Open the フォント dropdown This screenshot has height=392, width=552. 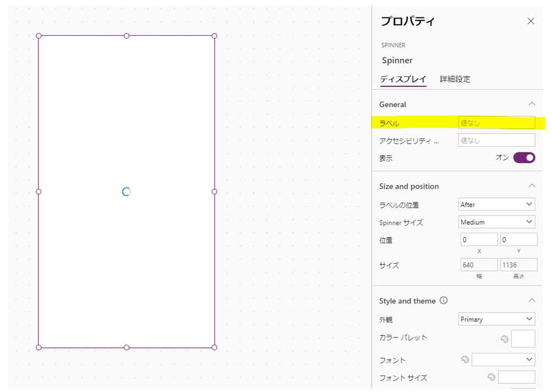(x=503, y=359)
